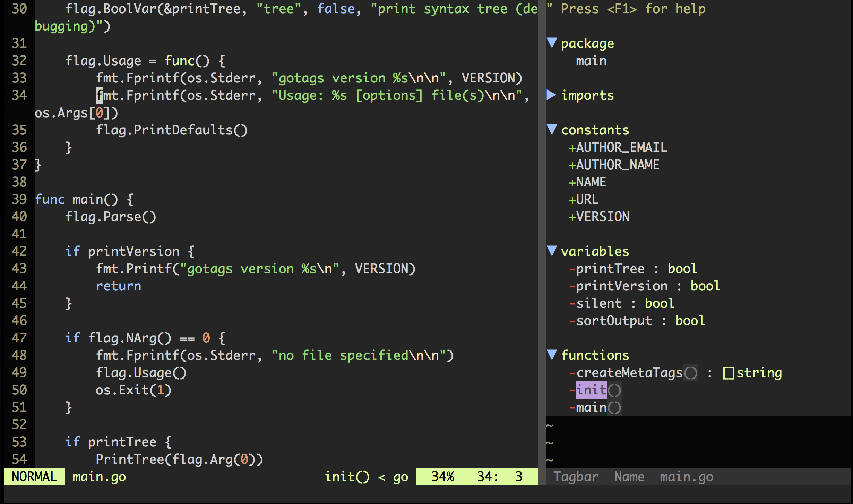The width and height of the screenshot is (853, 504).
Task: Click the Press F1 for help line
Action: (633, 9)
